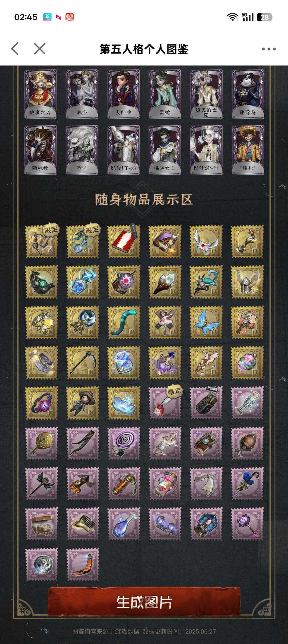Open the KNIGHT-c3 costume card
Viewport: 288px width, 644px height.
123,150
